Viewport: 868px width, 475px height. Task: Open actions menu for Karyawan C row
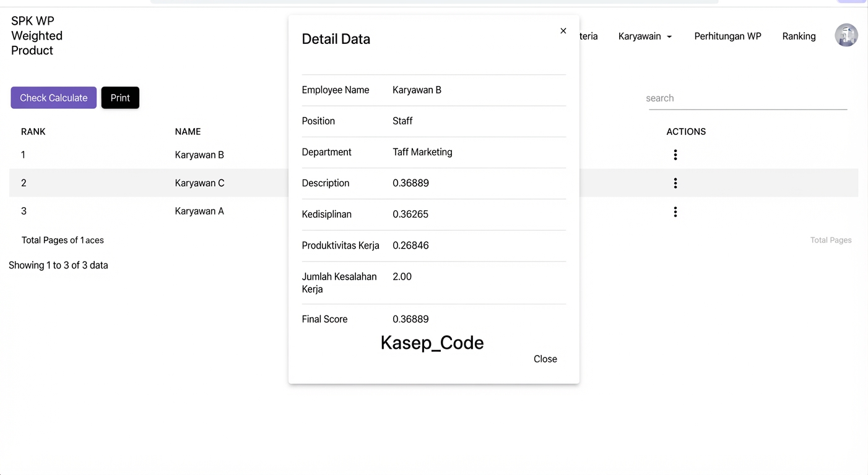[x=675, y=183]
